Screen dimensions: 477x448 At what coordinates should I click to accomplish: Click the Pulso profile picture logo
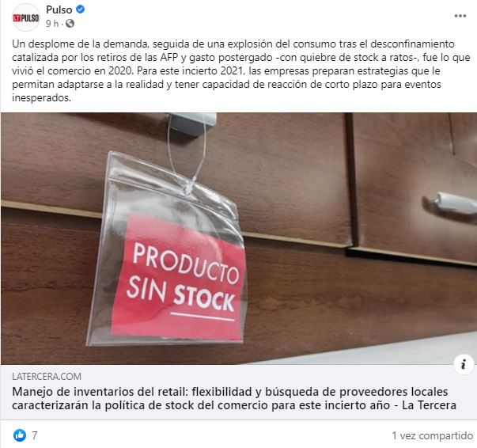click(x=26, y=17)
